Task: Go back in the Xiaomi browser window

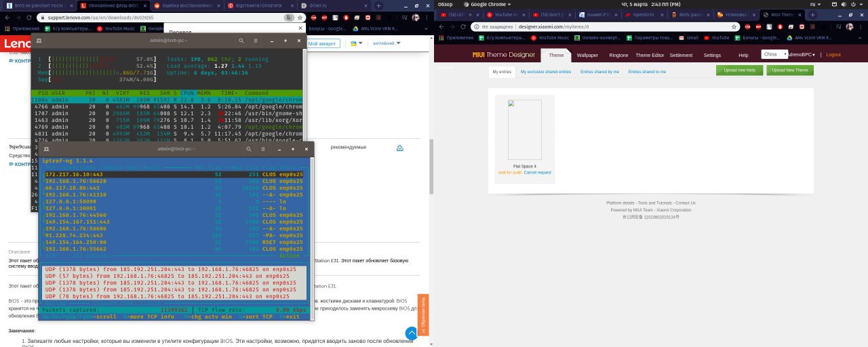Action: 441,26
